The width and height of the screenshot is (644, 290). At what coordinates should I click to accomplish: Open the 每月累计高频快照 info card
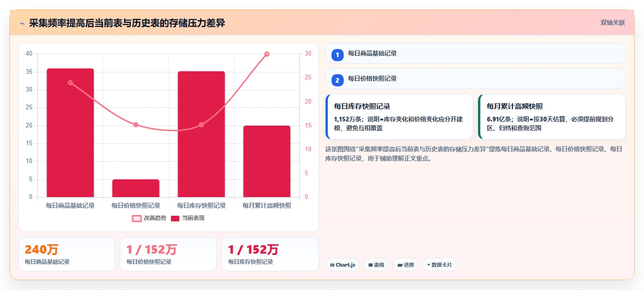coord(552,117)
